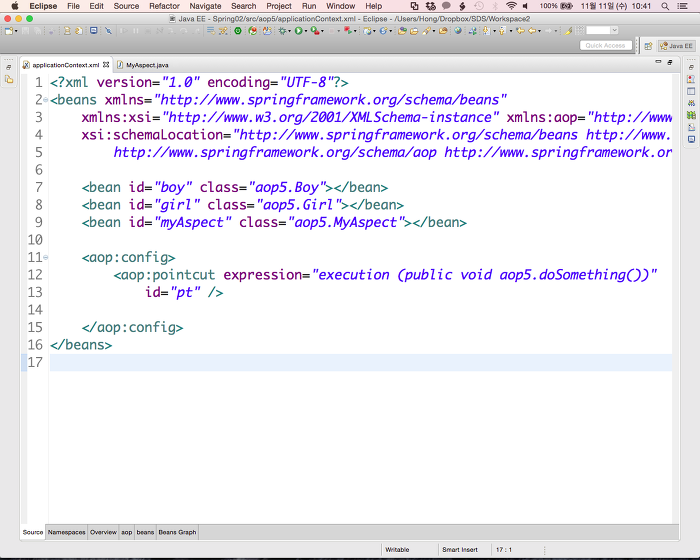Click the New file wizard icon
This screenshot has height=560, width=700.
click(x=9, y=31)
